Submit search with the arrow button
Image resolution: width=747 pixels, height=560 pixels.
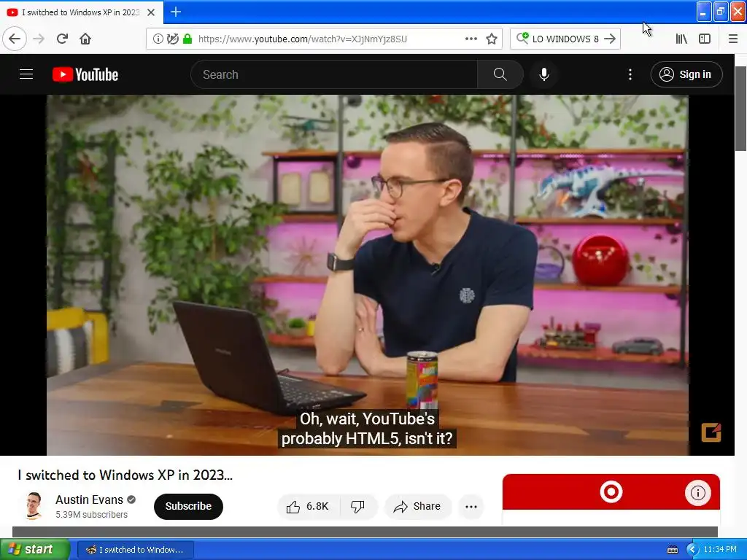point(610,39)
